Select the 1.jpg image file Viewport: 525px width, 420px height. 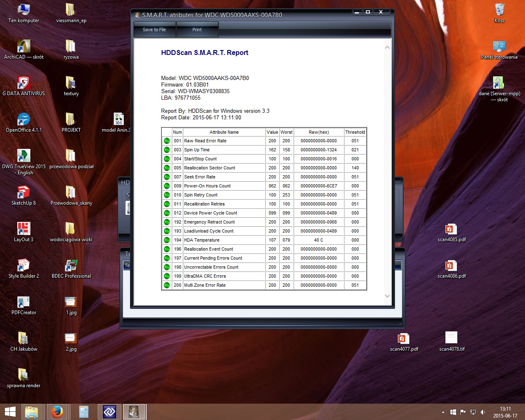tap(71, 306)
